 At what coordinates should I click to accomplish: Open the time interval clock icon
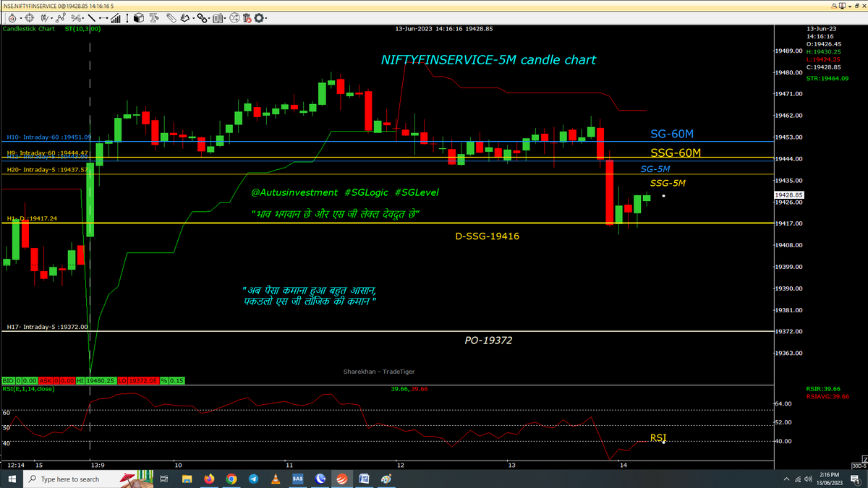click(12, 18)
